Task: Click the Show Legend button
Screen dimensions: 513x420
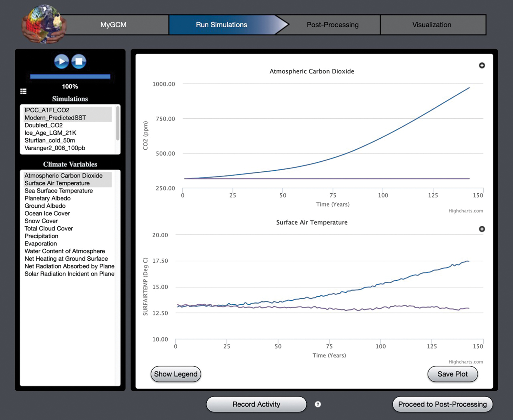Action: (176, 374)
